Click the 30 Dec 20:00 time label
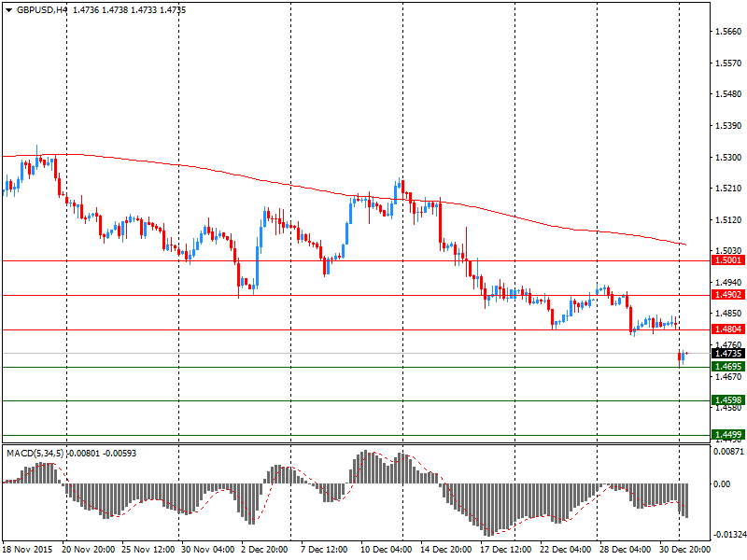The height and width of the screenshot is (560, 747). click(684, 549)
